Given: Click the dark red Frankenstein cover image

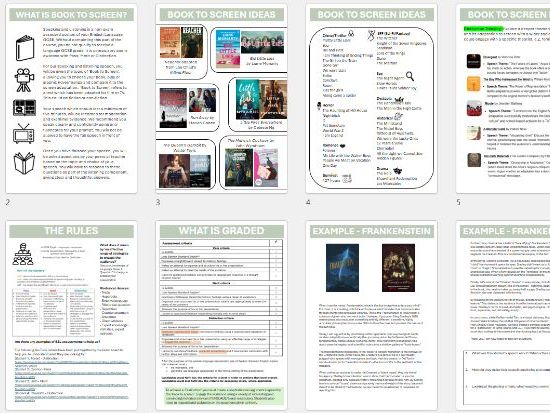Looking at the screenshot, I should [x=398, y=268].
